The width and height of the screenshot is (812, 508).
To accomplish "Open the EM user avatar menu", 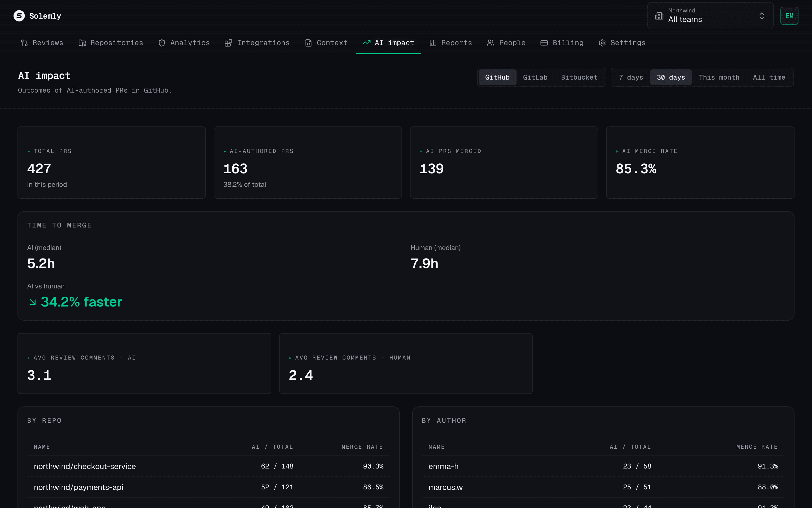I will [789, 16].
